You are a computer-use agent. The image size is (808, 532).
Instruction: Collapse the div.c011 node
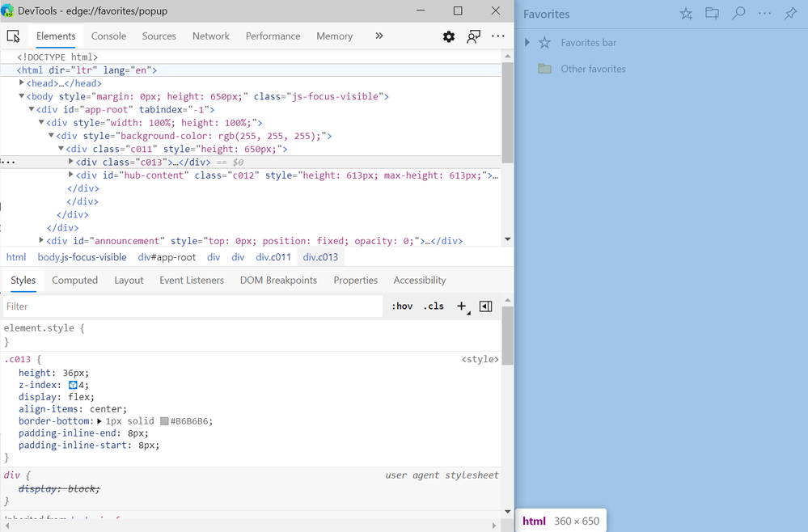[61, 148]
